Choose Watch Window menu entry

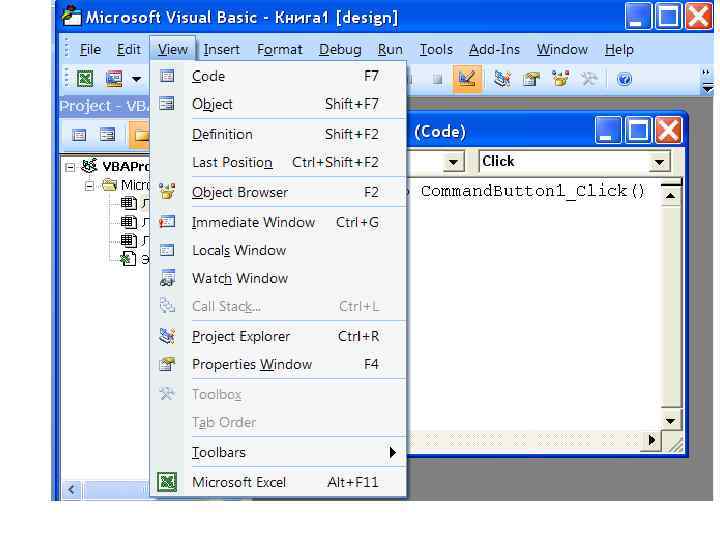pyautogui.click(x=279, y=279)
